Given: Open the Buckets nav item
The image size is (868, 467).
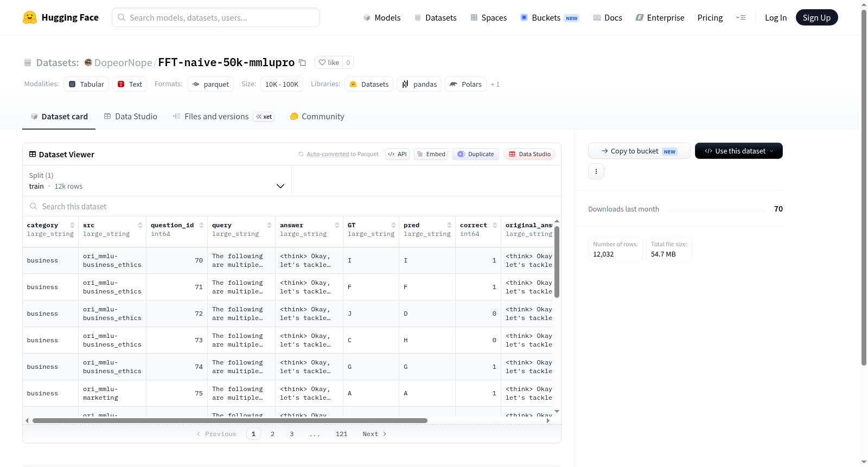Looking at the screenshot, I should [x=550, y=17].
